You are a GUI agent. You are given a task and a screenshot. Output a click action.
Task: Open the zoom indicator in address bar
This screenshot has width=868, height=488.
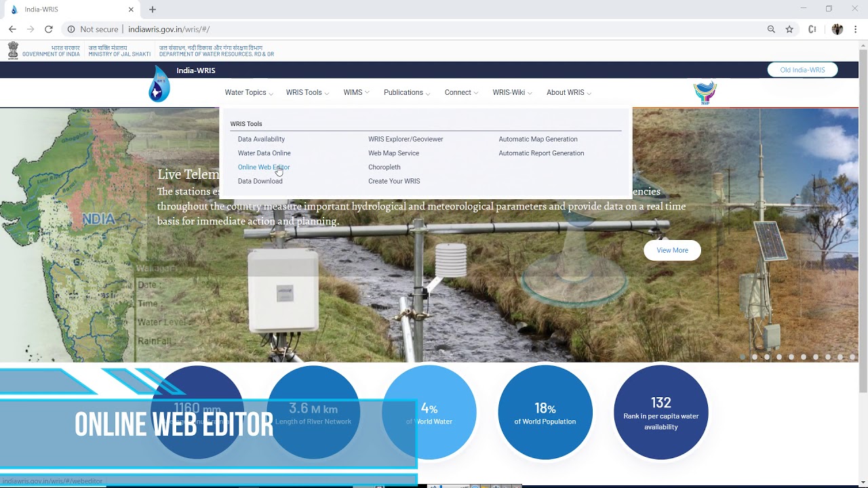pyautogui.click(x=771, y=29)
